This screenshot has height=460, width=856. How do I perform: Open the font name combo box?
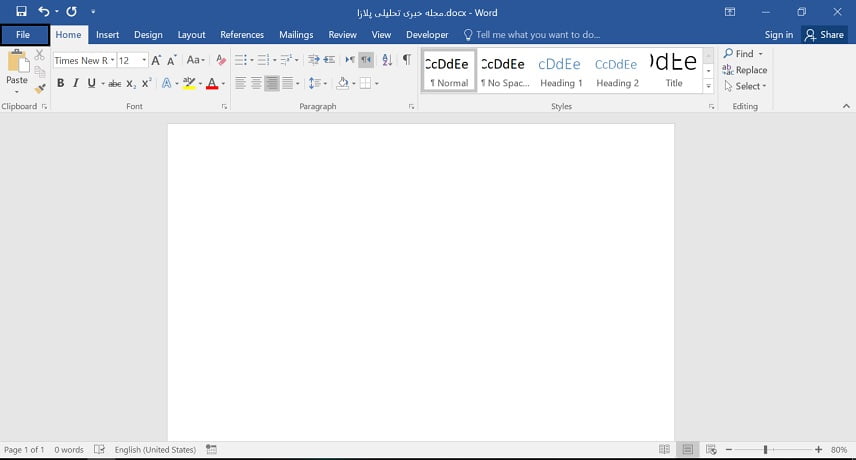85,61
